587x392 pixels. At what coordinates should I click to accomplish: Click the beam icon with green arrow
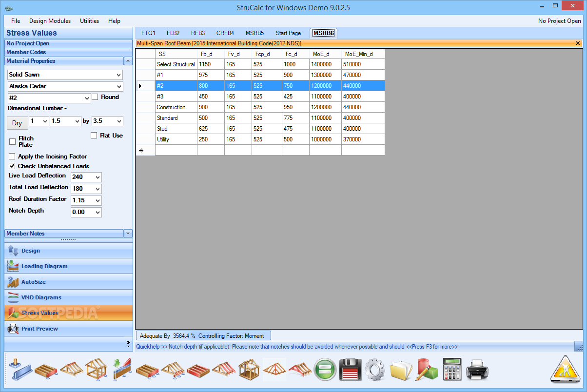pos(122,370)
